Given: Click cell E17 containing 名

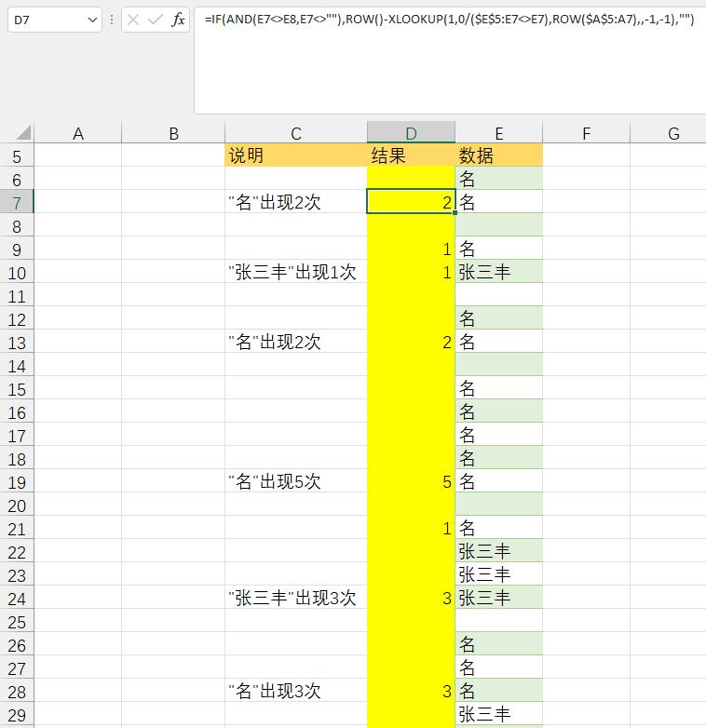Looking at the screenshot, I should (498, 435).
